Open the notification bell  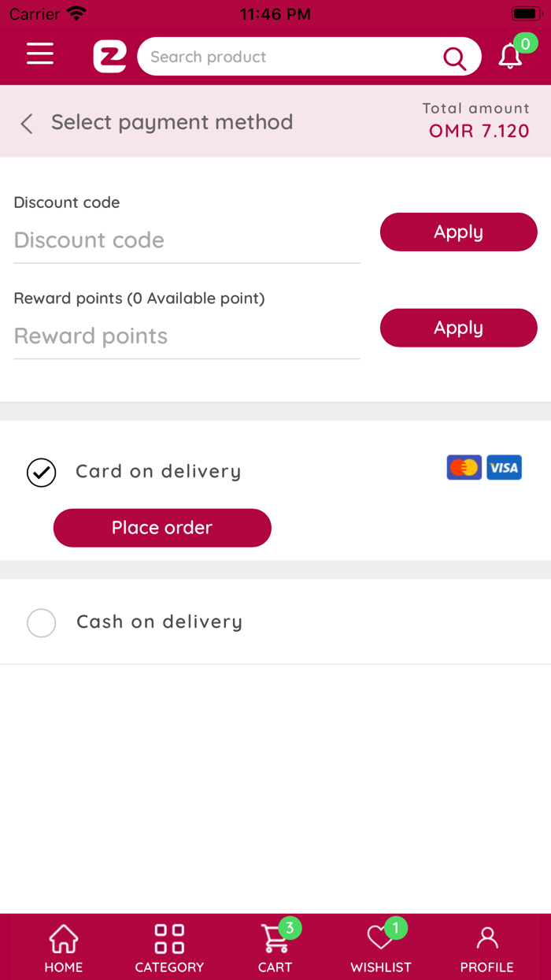[x=510, y=57]
